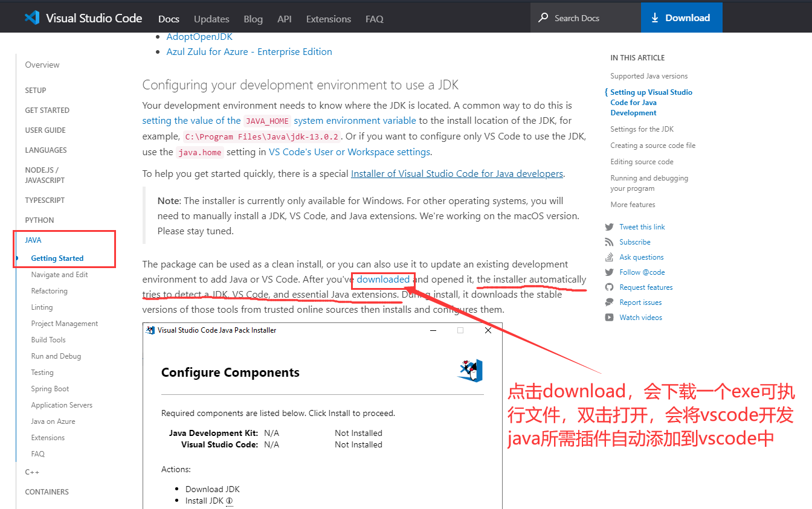The image size is (812, 509).
Task: Click the Ask questions icon
Action: (x=610, y=257)
